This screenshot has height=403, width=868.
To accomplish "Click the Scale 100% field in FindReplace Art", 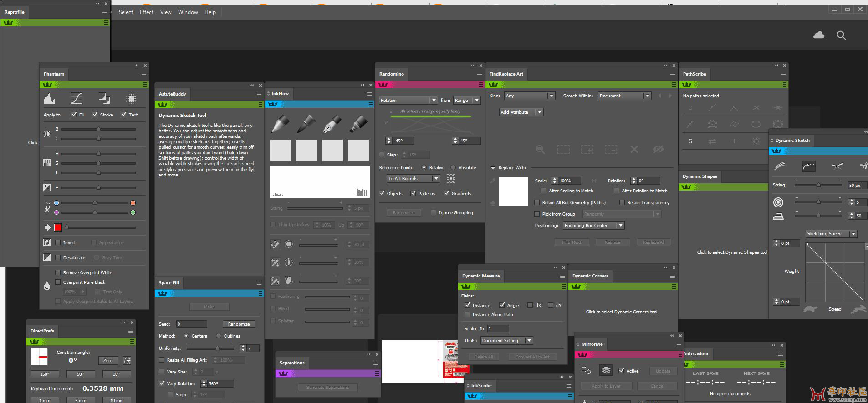I will (569, 181).
